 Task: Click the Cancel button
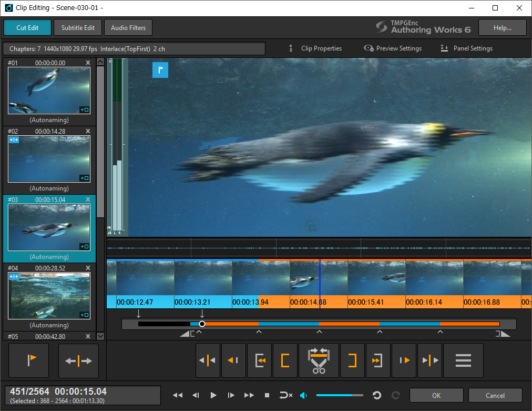pyautogui.click(x=495, y=395)
